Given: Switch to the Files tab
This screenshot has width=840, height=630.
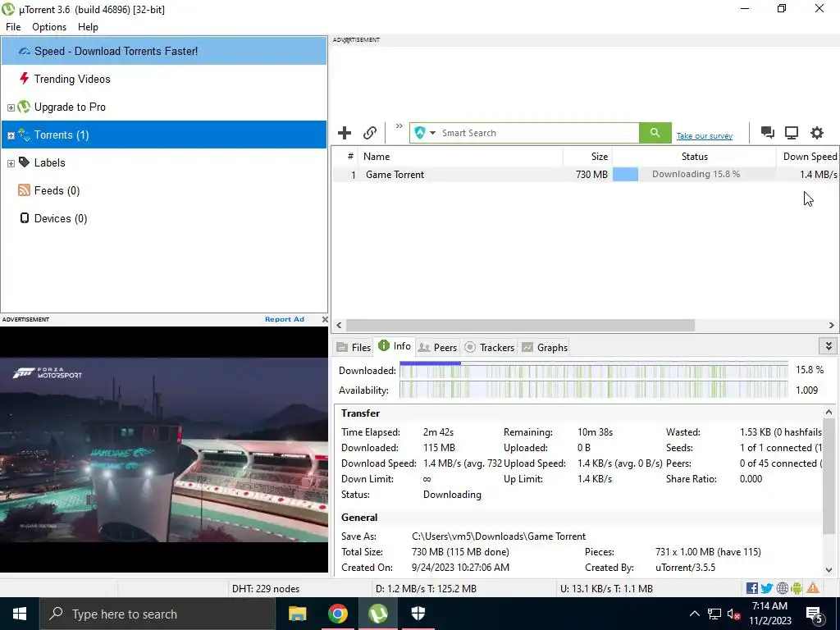Looking at the screenshot, I should pos(354,347).
